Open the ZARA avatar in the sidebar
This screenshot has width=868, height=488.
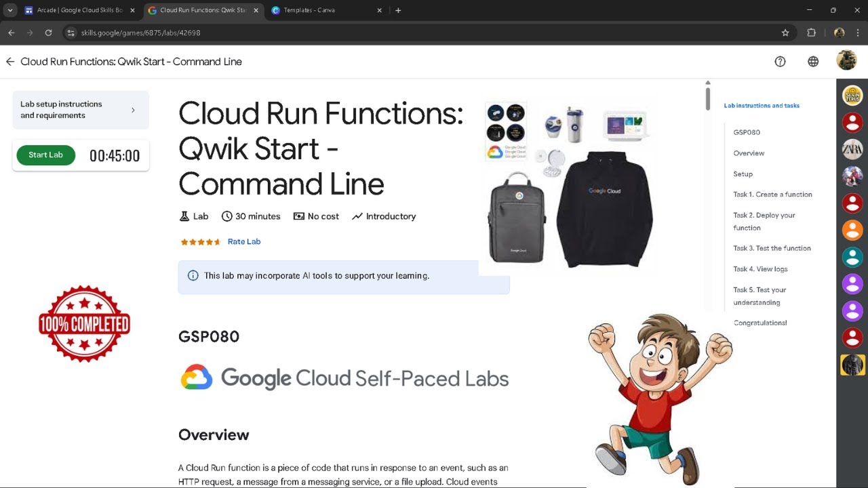[x=852, y=149]
